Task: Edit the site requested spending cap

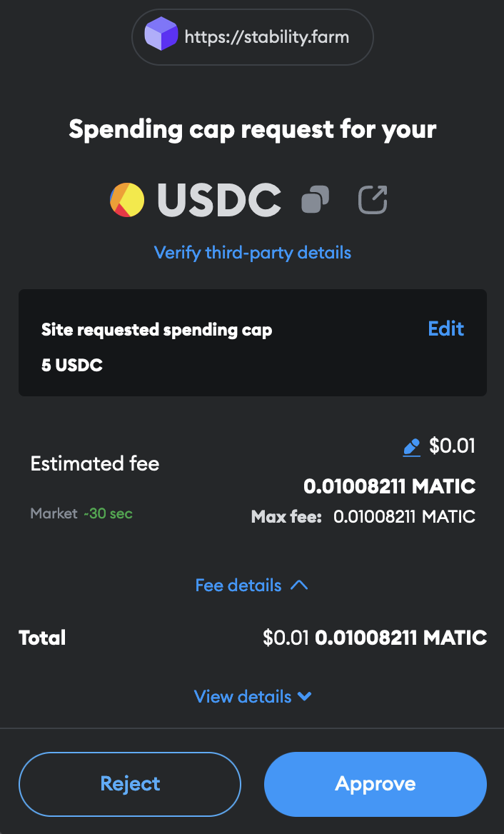Action: click(445, 328)
